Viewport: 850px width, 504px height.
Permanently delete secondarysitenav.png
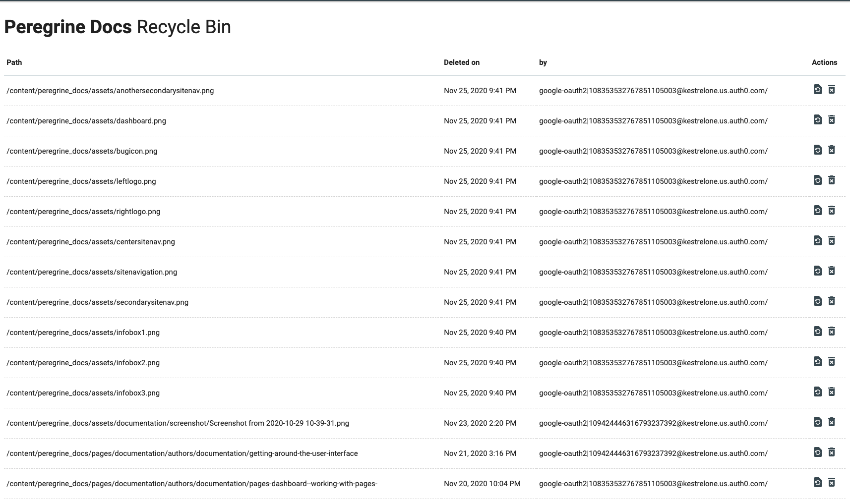(x=832, y=301)
